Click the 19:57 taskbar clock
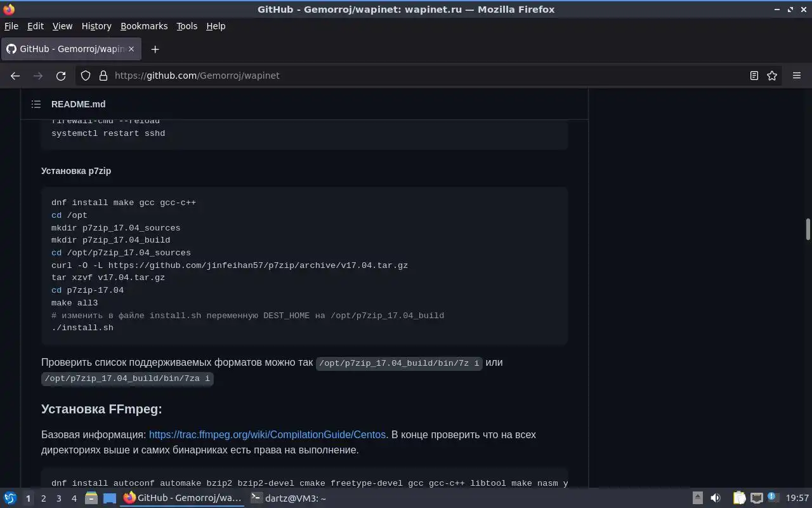 point(797,498)
